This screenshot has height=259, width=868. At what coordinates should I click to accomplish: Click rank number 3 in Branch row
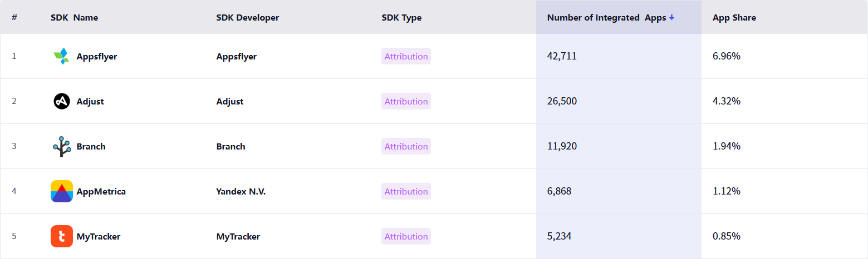pos(14,146)
